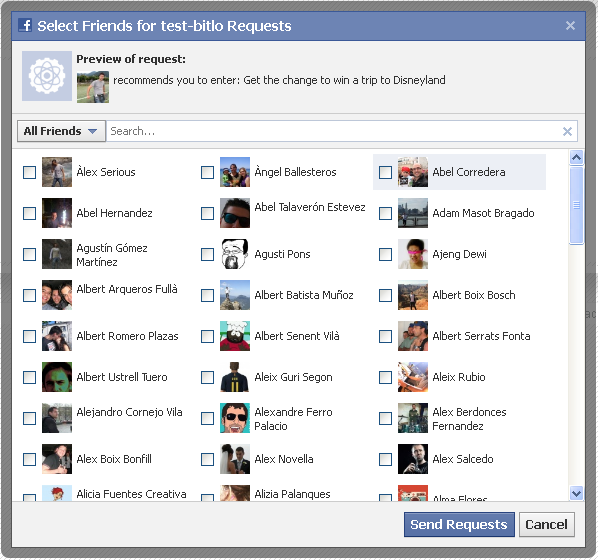Click Agusti Pons cartoon avatar
Viewport: 598px width, 560px height.
pyautogui.click(x=235, y=254)
